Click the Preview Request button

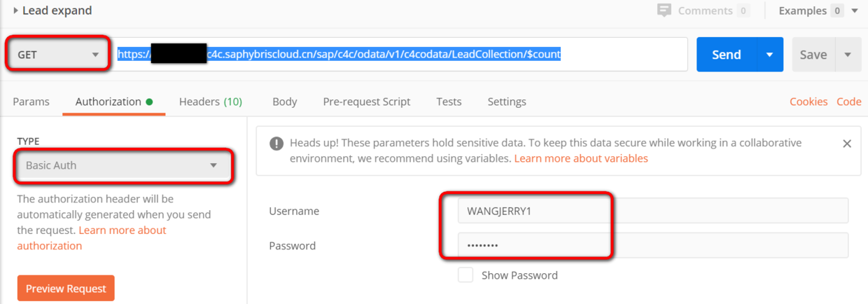click(66, 289)
